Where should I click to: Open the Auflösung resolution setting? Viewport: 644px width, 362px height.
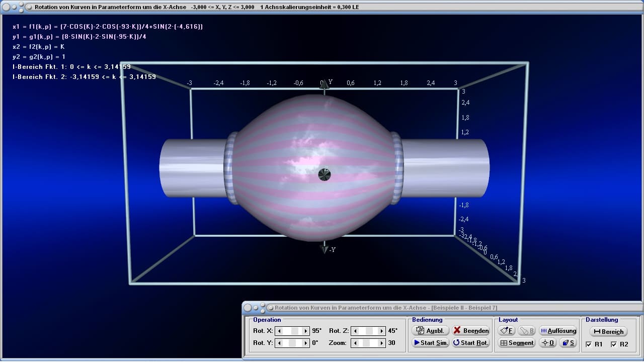point(558,330)
